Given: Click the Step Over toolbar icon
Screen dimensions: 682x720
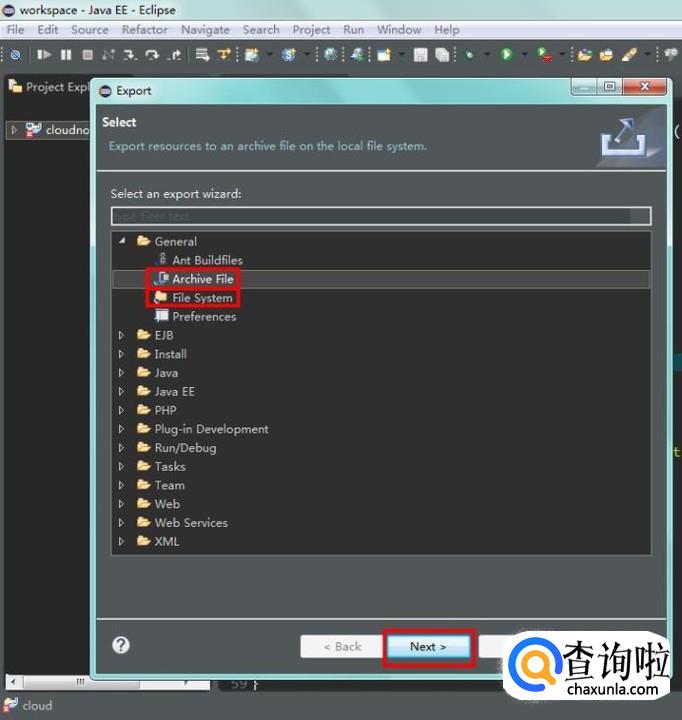Looking at the screenshot, I should pyautogui.click(x=152, y=55).
